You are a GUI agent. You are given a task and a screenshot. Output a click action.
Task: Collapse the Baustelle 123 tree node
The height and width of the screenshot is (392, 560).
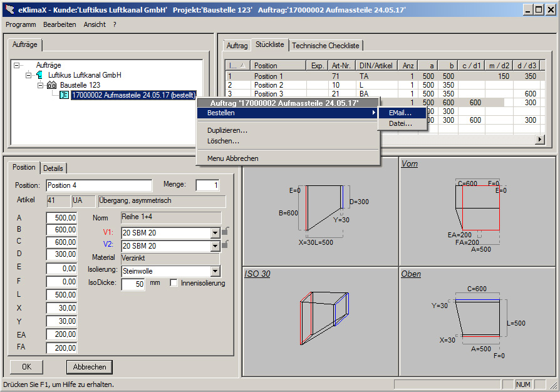tap(41, 85)
